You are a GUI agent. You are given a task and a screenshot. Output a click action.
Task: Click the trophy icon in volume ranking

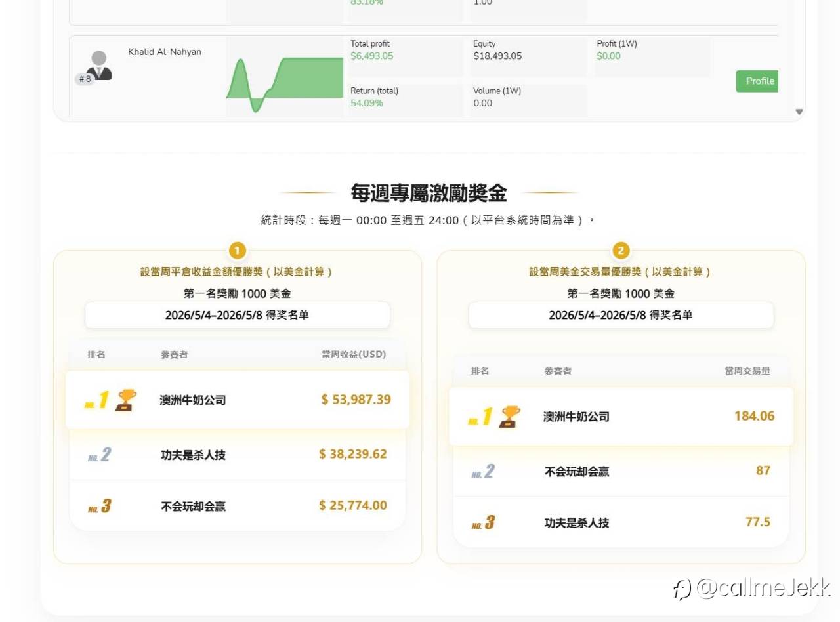click(509, 417)
